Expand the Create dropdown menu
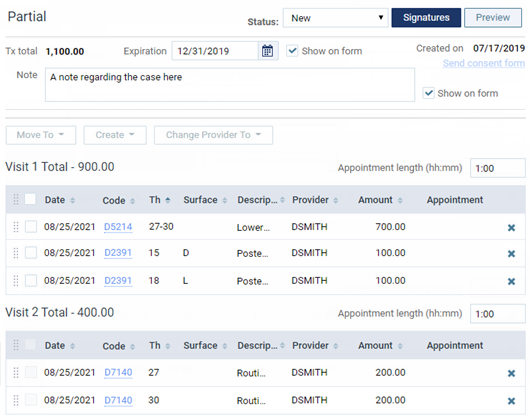This screenshot has width=530, height=418. 115,135
